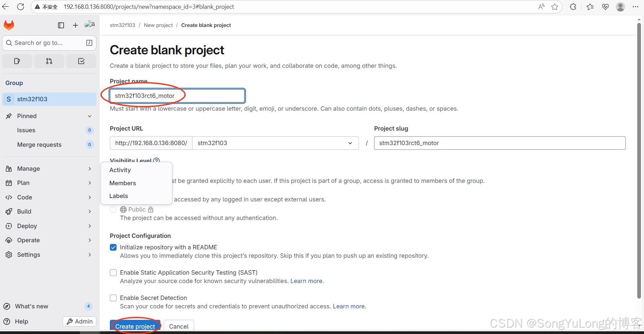
Task: Open browser extensions puzzle icon
Action: (573, 7)
